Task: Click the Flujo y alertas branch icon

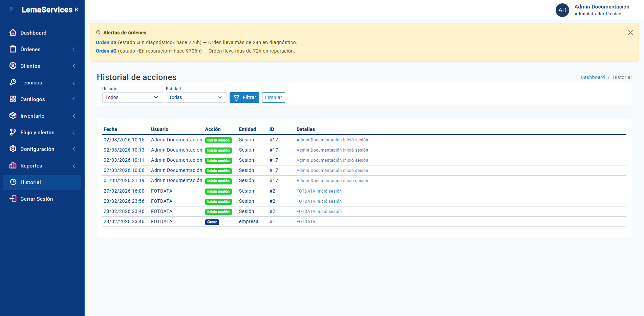Action: (13, 132)
